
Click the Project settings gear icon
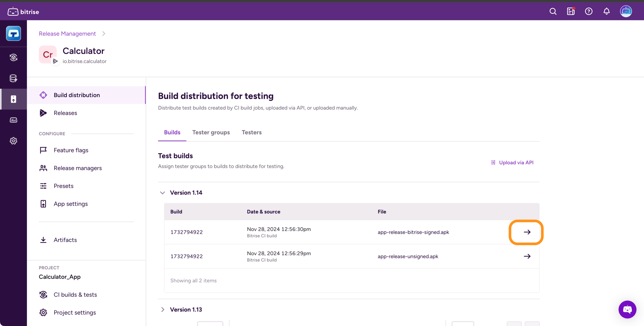(43, 313)
